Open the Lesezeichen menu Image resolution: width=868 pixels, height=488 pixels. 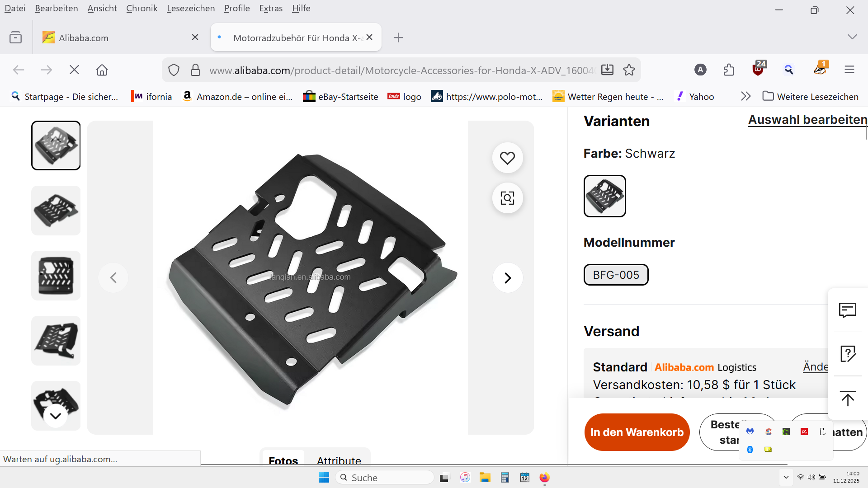pyautogui.click(x=191, y=8)
